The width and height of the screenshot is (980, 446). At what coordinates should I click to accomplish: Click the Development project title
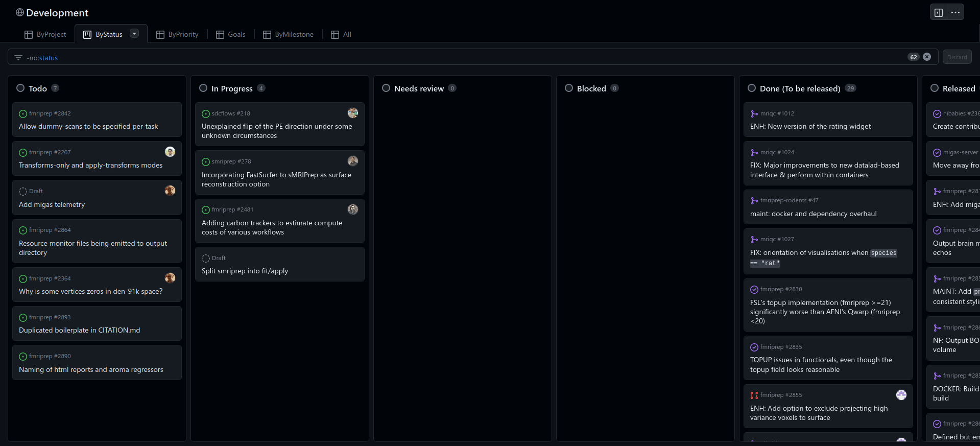click(57, 13)
